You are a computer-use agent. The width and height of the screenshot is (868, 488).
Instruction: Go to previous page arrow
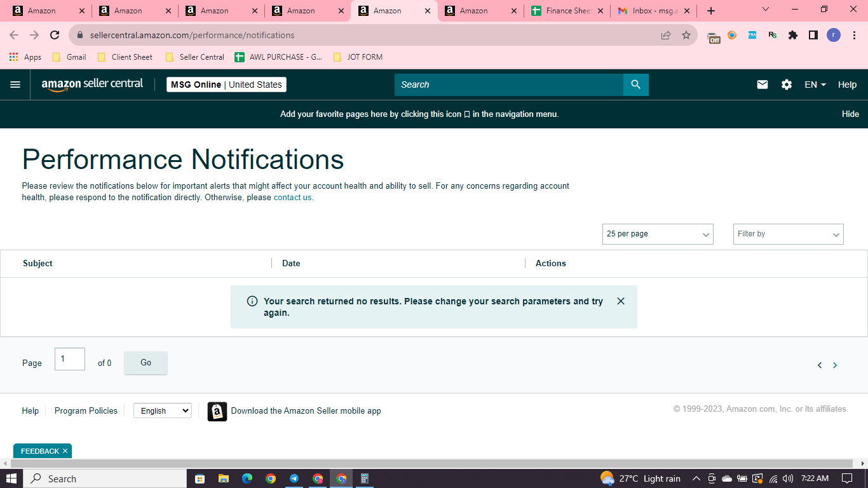(x=820, y=365)
